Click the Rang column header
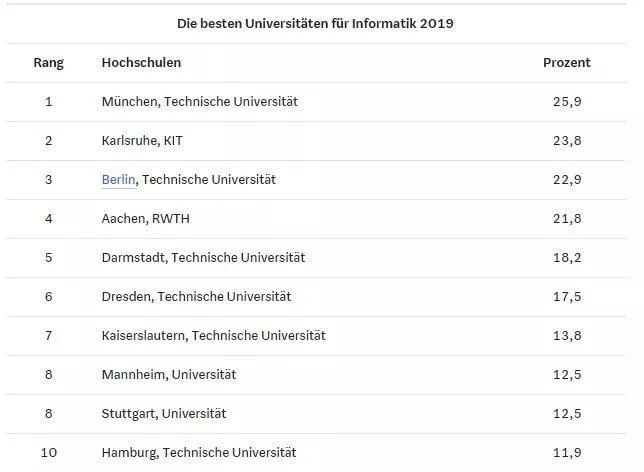The height and width of the screenshot is (472, 644). [x=48, y=63]
